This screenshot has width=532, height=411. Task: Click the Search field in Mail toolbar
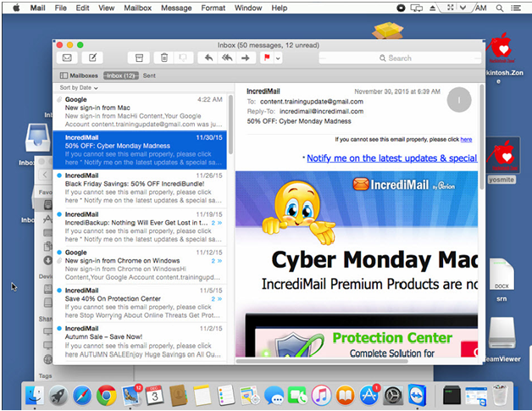400,58
